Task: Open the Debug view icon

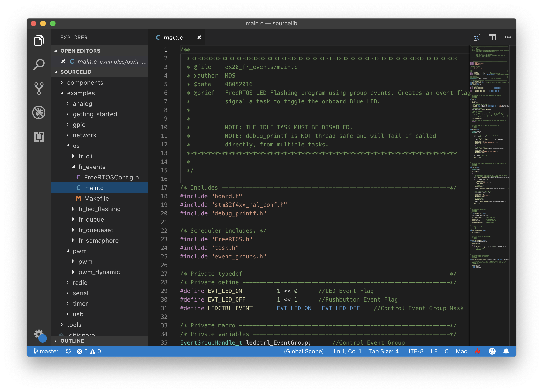Action: (x=39, y=112)
